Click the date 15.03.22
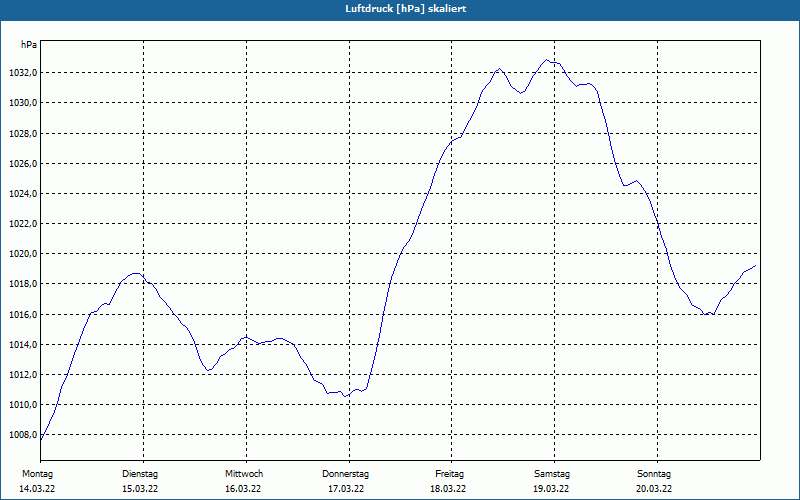800x500 pixels. pyautogui.click(x=140, y=489)
